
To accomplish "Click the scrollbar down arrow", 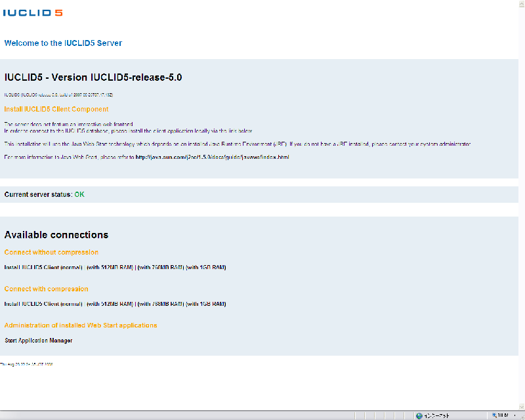I will click(x=522, y=407).
